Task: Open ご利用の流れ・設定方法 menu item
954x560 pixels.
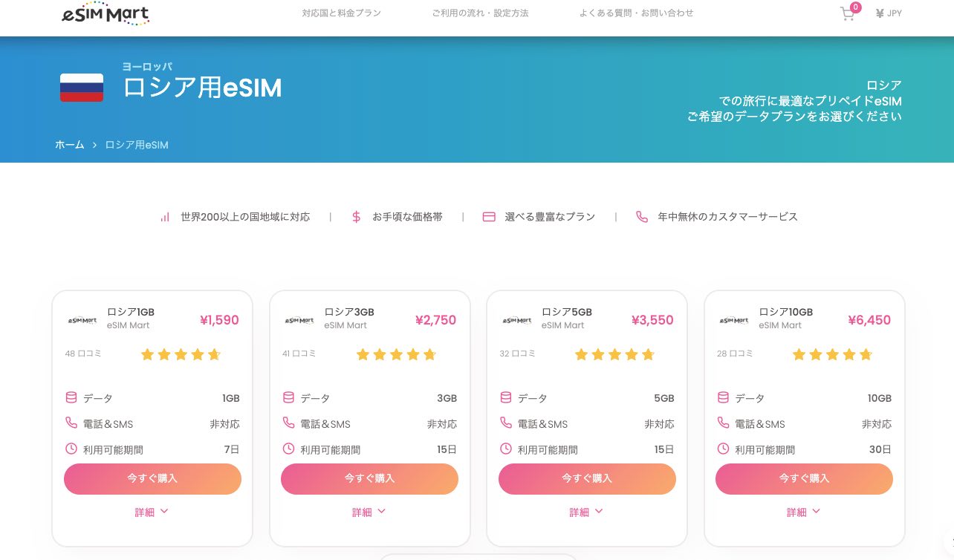Action: 480,13
